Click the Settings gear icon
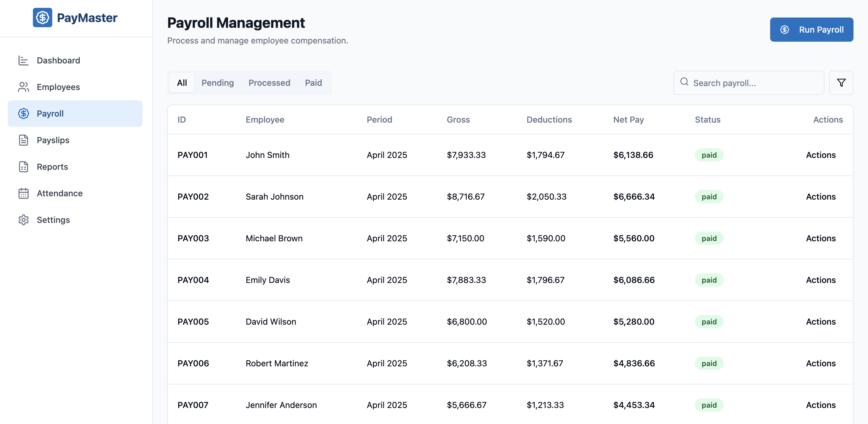The height and width of the screenshot is (424, 868). click(23, 220)
